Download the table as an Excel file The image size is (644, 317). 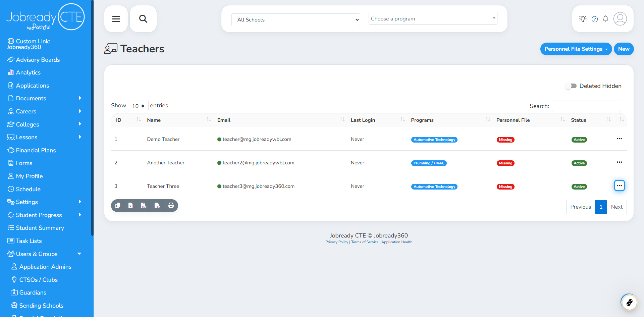(130, 206)
